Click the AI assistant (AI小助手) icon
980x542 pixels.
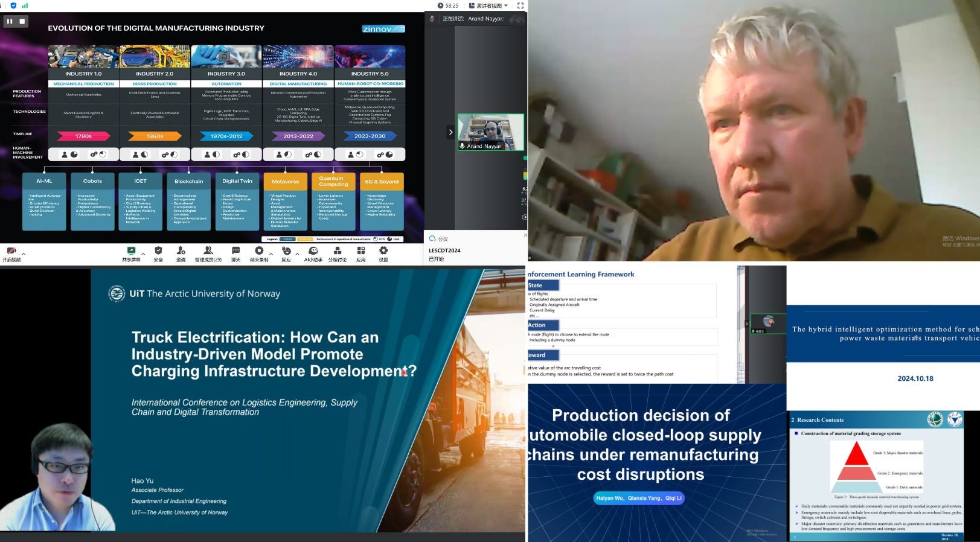pos(313,251)
